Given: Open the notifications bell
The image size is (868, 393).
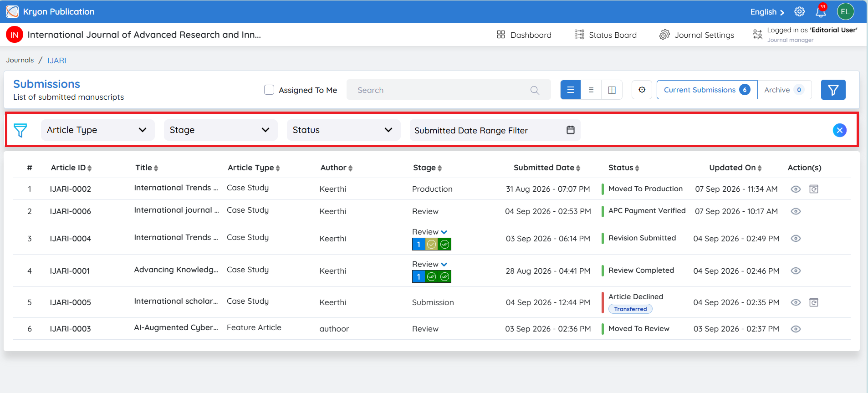Looking at the screenshot, I should coord(821,11).
